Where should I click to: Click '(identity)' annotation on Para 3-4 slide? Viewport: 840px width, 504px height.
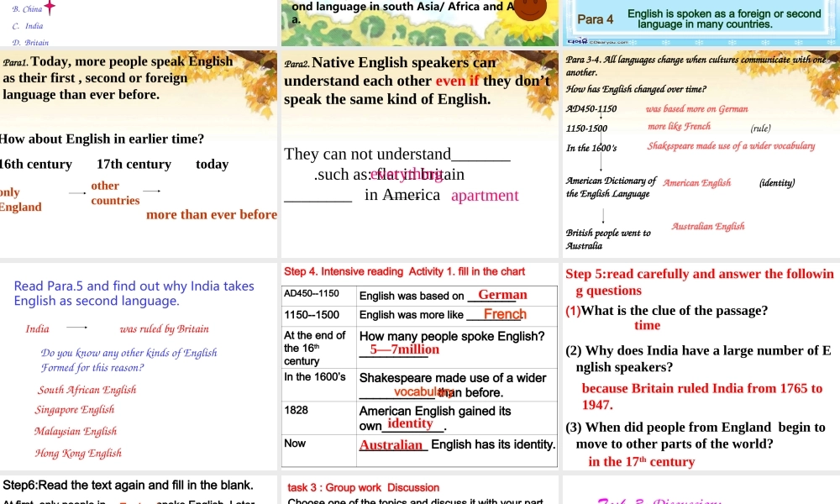[x=777, y=182]
